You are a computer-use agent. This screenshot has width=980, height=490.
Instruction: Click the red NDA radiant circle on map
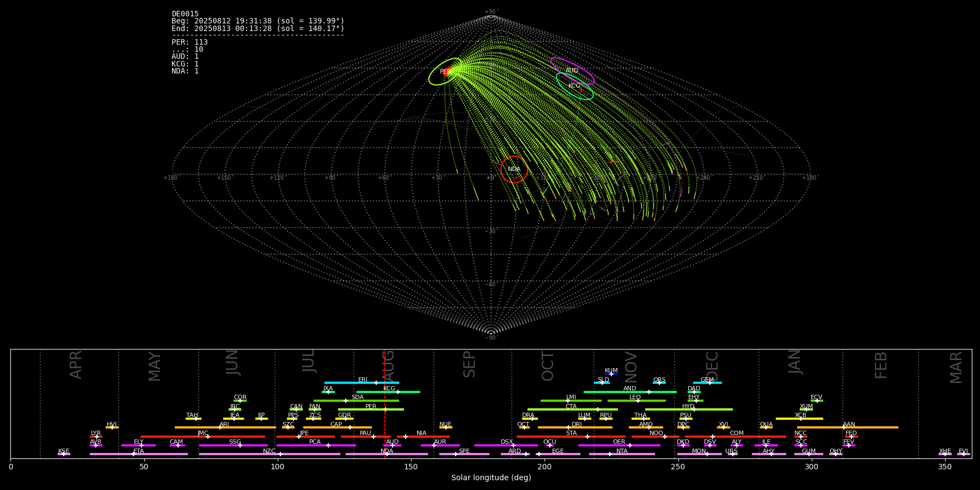click(x=514, y=169)
